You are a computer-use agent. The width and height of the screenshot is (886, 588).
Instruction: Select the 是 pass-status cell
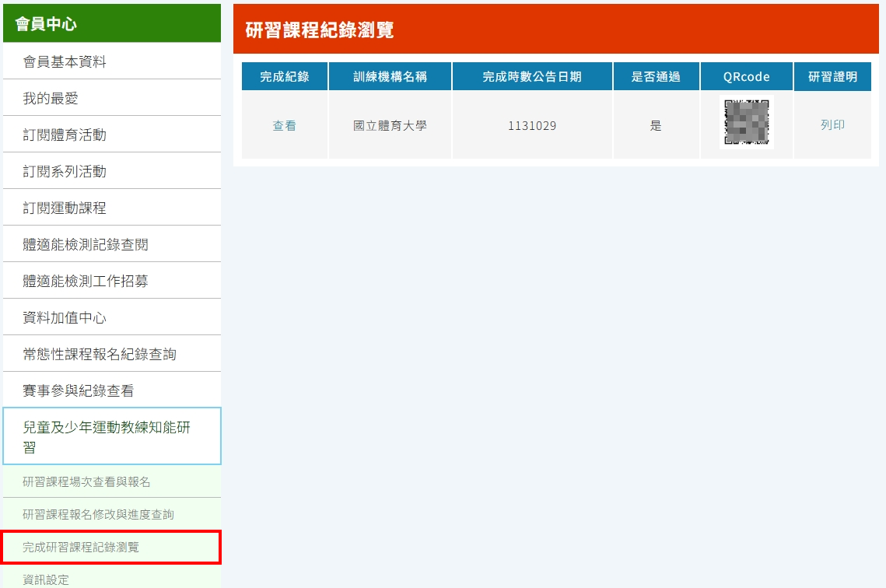tap(656, 125)
